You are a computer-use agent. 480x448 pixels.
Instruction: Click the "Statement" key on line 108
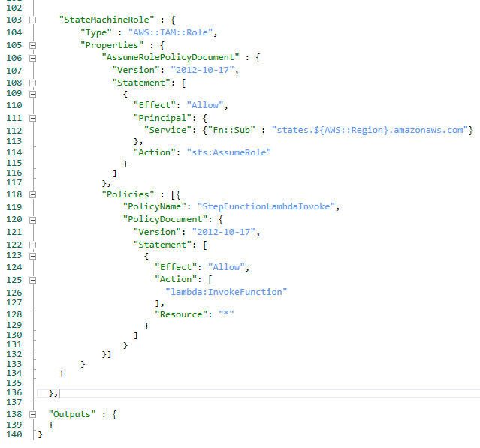[141, 83]
